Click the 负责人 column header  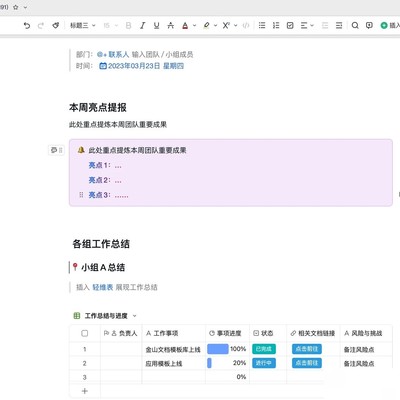click(120, 333)
